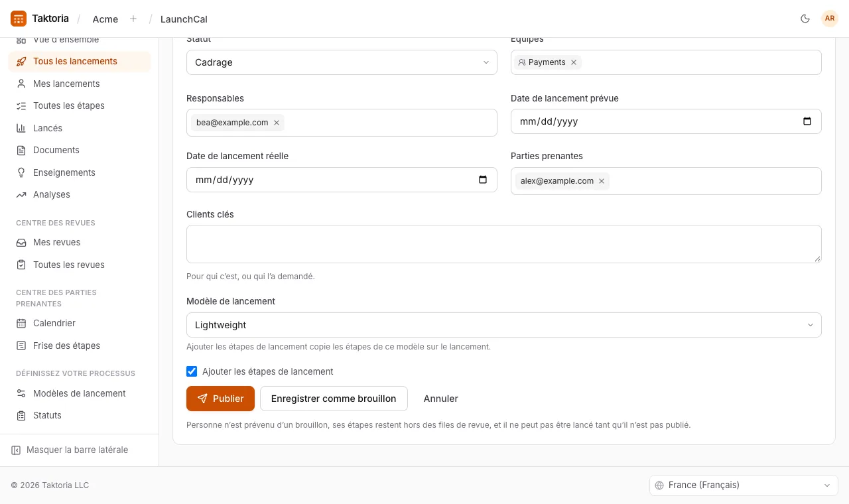Screen dimensions: 849x504
Task: Click the Taktoria brand name
Action: 50,19
